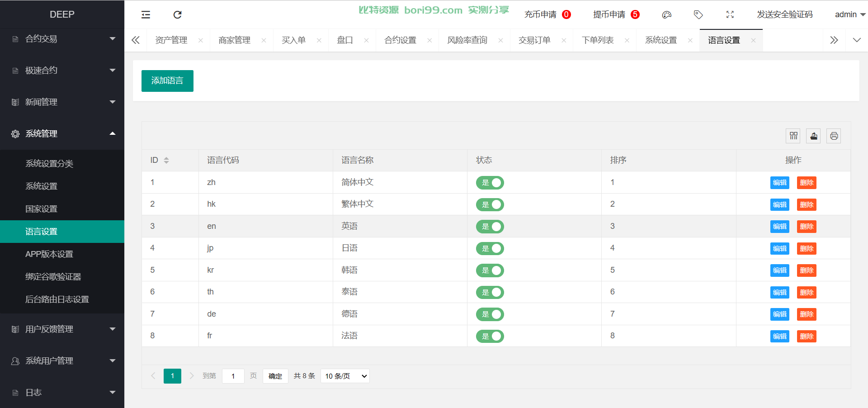Open the theme palette icon in the header
868x408 pixels.
pos(666,14)
